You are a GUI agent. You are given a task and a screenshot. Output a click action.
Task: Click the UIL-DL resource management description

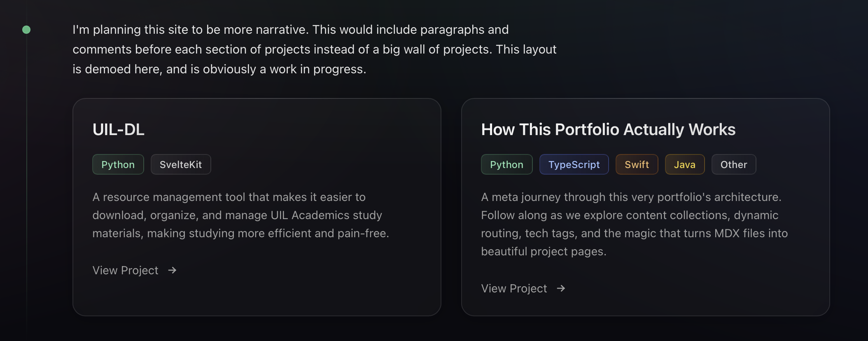pyautogui.click(x=240, y=215)
